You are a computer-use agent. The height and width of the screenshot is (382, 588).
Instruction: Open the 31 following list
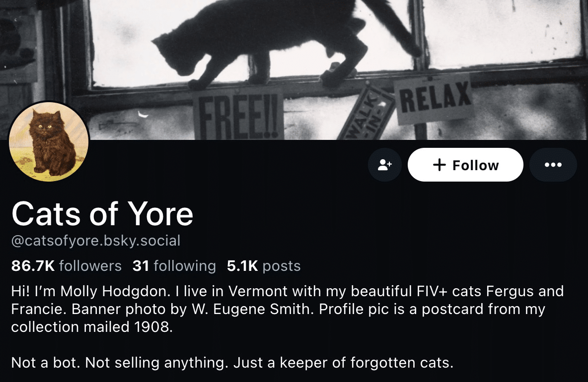pyautogui.click(x=174, y=266)
